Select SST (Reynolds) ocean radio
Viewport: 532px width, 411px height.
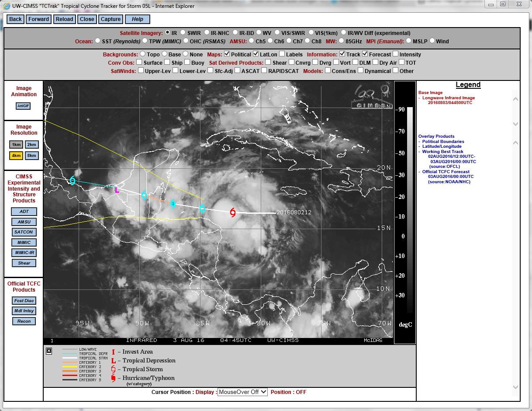click(97, 41)
